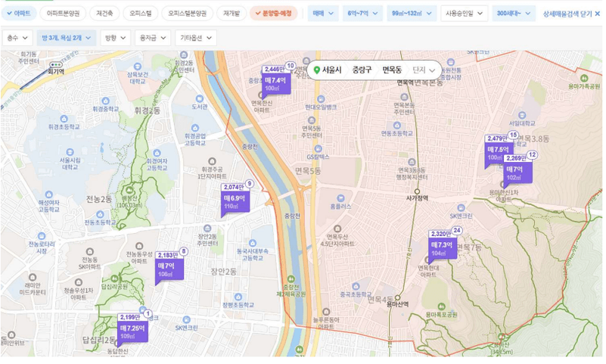
Task: Click the 동국사대부속고등학교 school icon
Action: click(253, 243)
